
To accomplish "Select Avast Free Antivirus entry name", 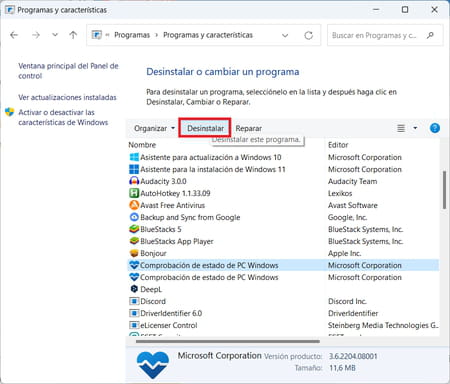I will click(173, 205).
